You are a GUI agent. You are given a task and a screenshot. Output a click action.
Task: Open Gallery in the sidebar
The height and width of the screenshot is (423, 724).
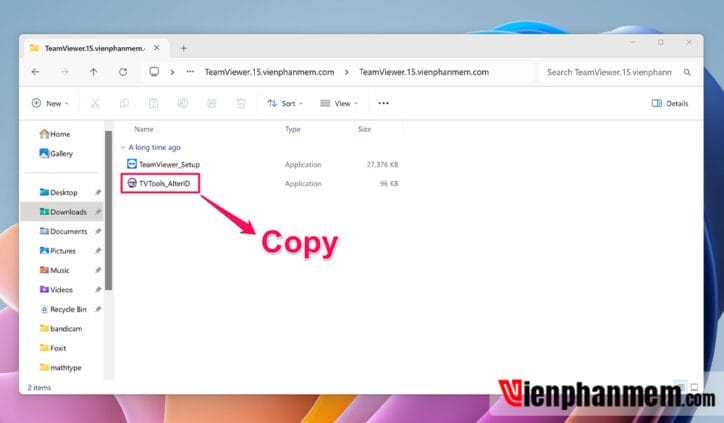[x=56, y=153]
